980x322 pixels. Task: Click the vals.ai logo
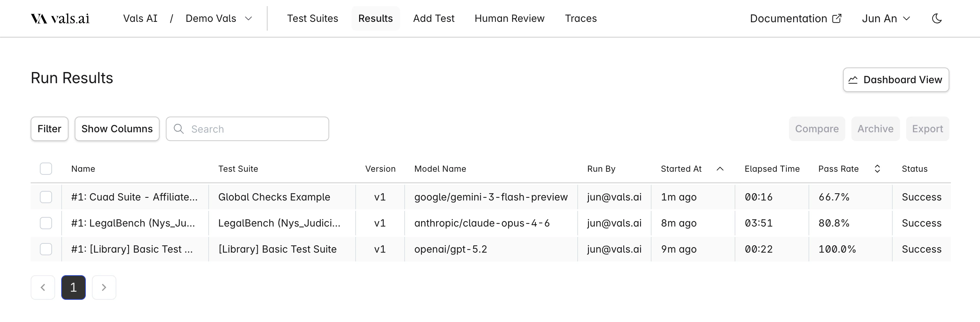[60, 18]
